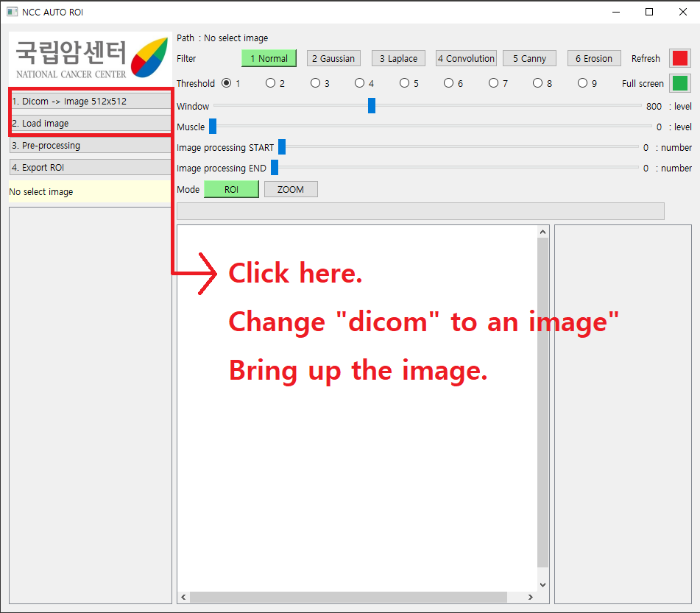Run 3. Pre-processing step
This screenshot has height=613, width=700.
90,145
